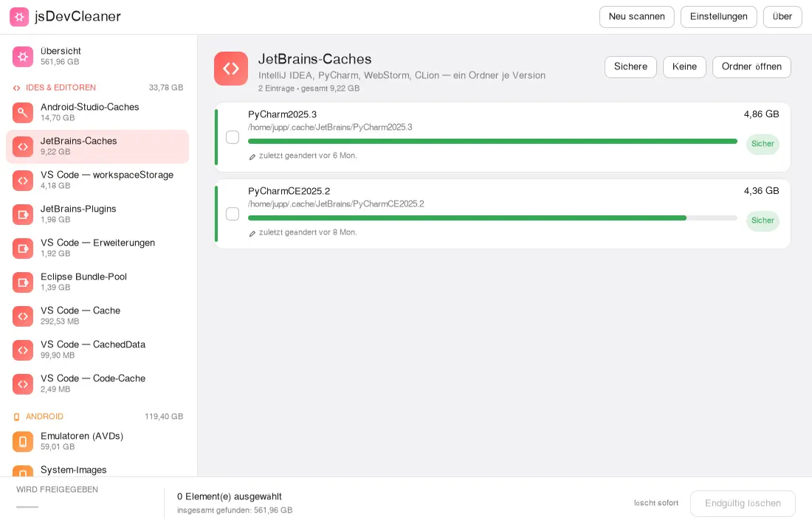Select VS Code — Cache entry
The image size is (812, 531).
pos(97,316)
